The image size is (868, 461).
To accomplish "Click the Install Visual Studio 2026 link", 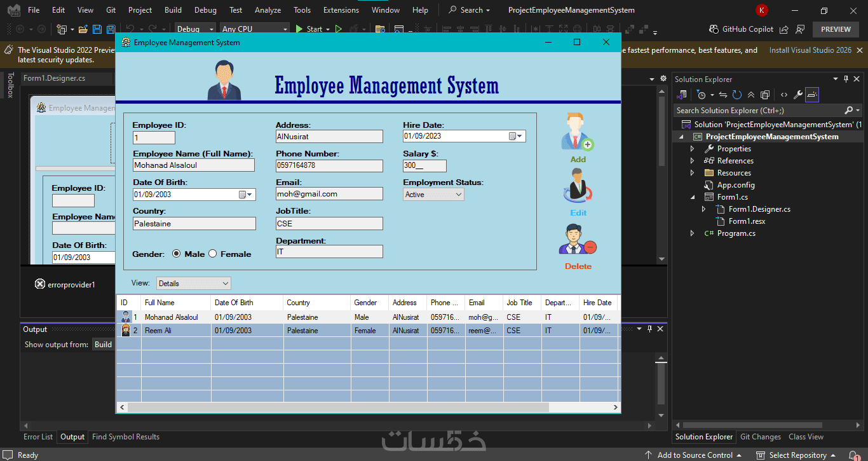I will point(810,50).
